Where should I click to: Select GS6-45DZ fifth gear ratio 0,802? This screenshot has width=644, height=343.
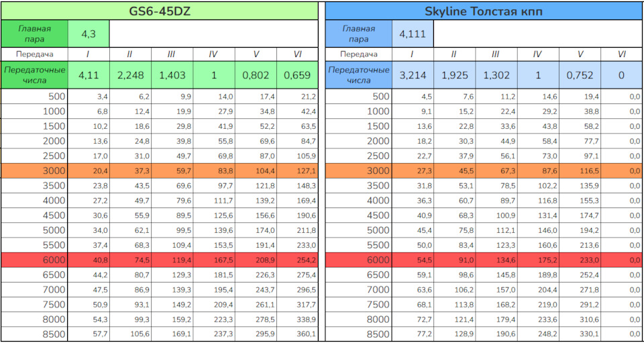point(256,75)
